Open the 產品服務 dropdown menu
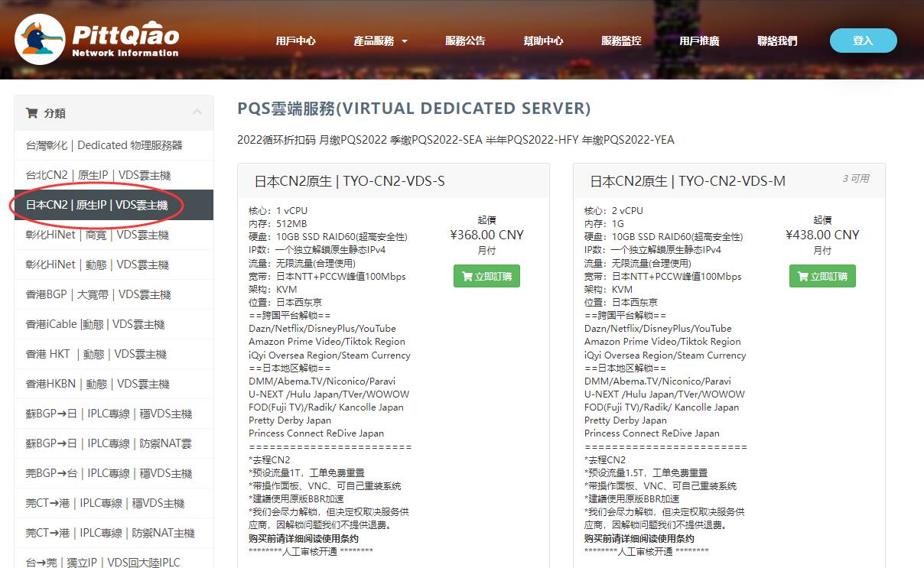The image size is (924, 568). pyautogui.click(x=380, y=41)
